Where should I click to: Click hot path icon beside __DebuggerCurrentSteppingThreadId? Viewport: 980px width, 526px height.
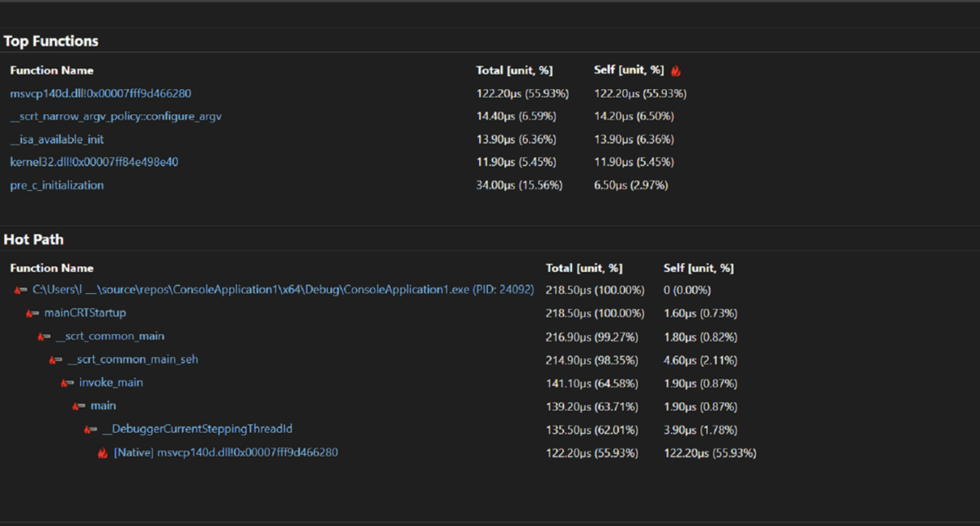coord(91,429)
